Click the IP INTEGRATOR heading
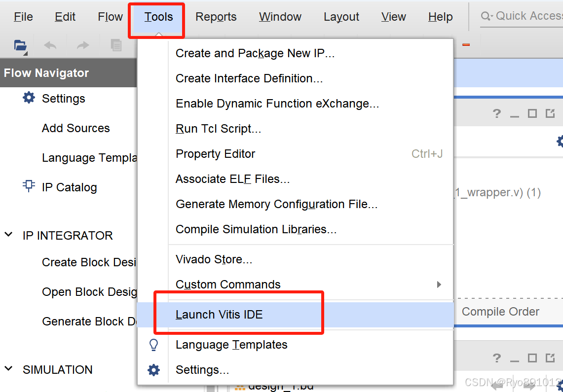Screen dimensions: 563x392 [68, 236]
